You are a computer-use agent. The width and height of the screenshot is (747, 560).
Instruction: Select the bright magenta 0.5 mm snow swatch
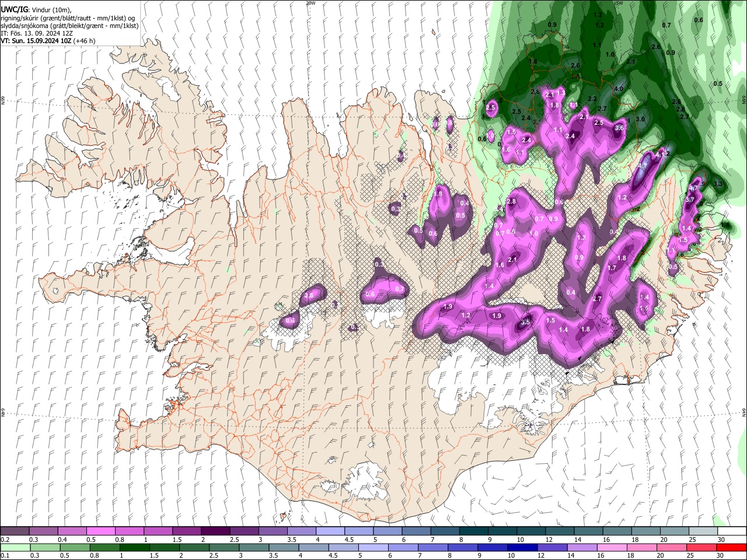click(100, 531)
